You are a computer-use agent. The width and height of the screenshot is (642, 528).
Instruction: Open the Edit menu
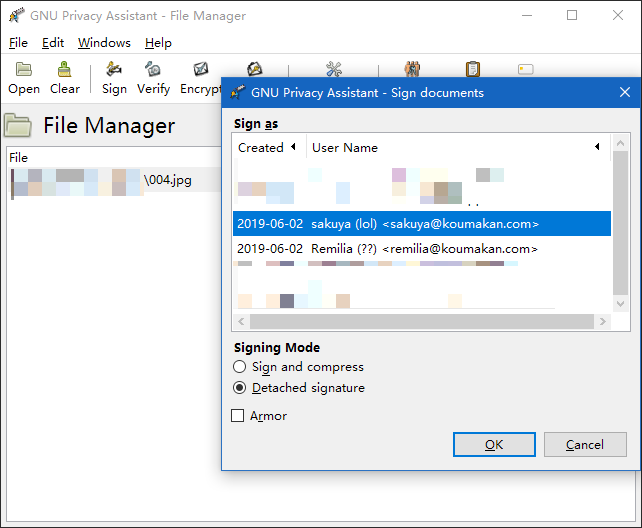point(53,43)
